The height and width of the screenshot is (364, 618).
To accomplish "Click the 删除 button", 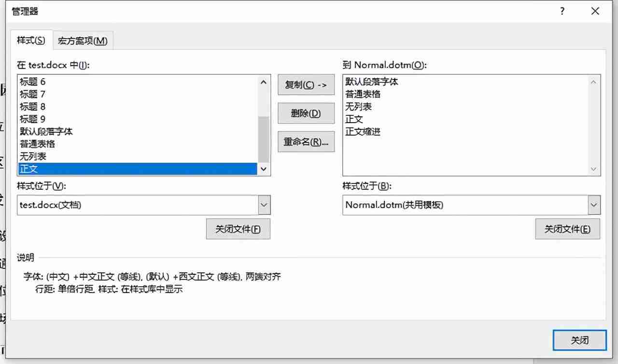I will pyautogui.click(x=306, y=113).
